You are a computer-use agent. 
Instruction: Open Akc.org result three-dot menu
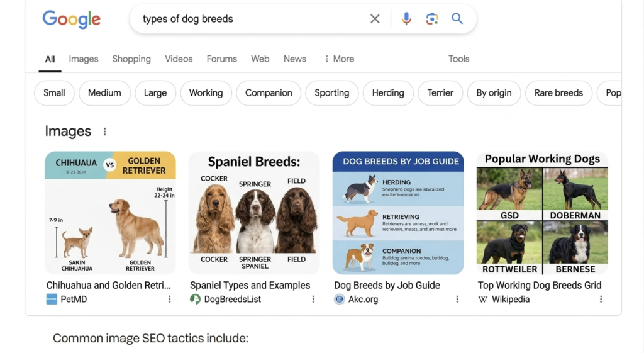point(457,299)
